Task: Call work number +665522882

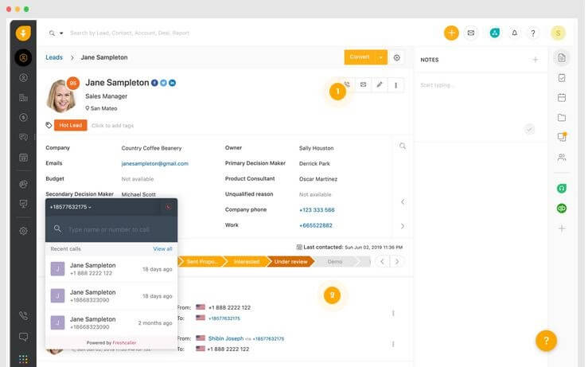Action: click(316, 225)
